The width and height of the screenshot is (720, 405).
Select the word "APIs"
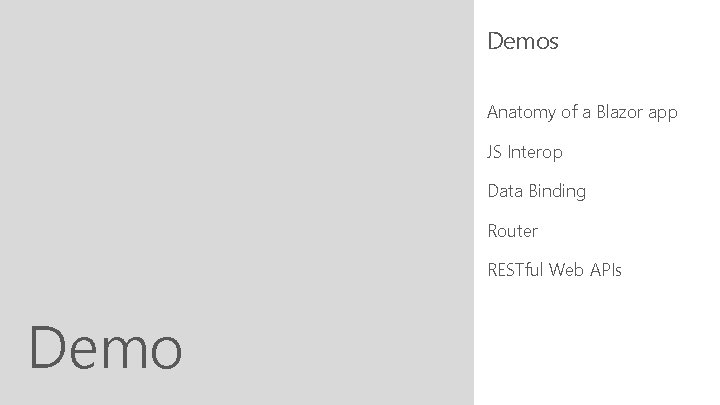(x=604, y=270)
